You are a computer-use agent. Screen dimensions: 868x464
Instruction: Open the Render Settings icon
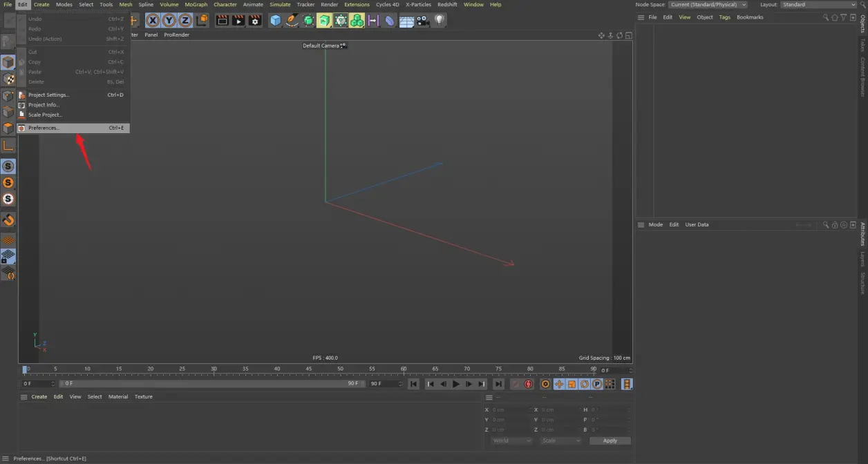point(254,20)
